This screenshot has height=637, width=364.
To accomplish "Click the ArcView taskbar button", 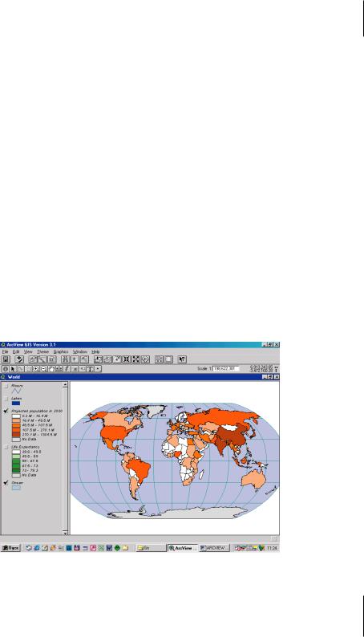I will pyautogui.click(x=183, y=548).
